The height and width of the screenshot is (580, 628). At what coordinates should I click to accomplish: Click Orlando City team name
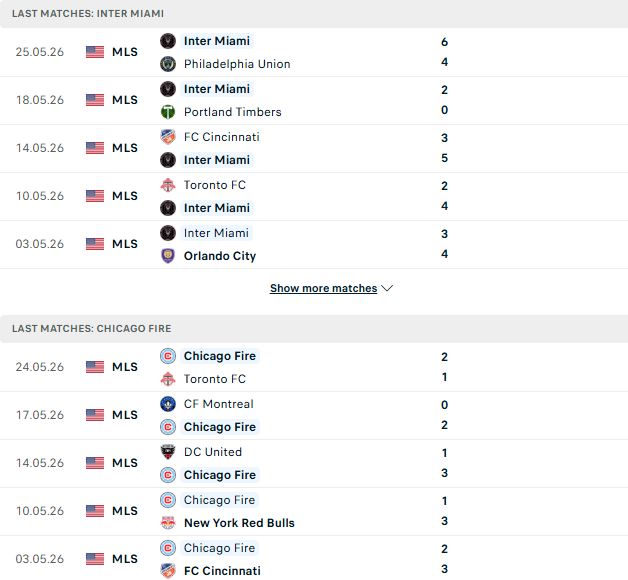[220, 256]
